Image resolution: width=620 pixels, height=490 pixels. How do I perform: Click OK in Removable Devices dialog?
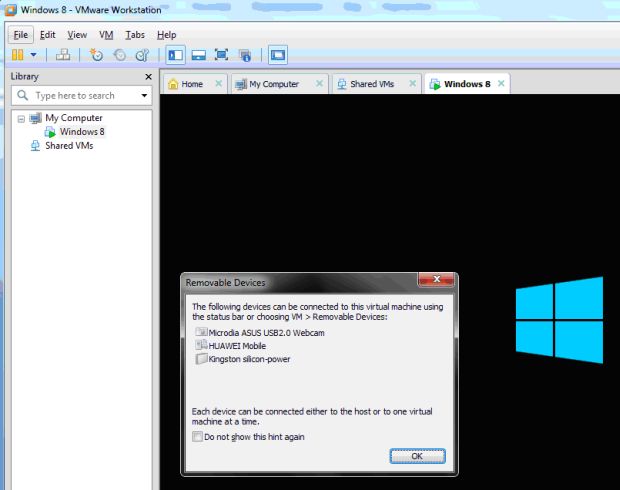click(x=417, y=456)
